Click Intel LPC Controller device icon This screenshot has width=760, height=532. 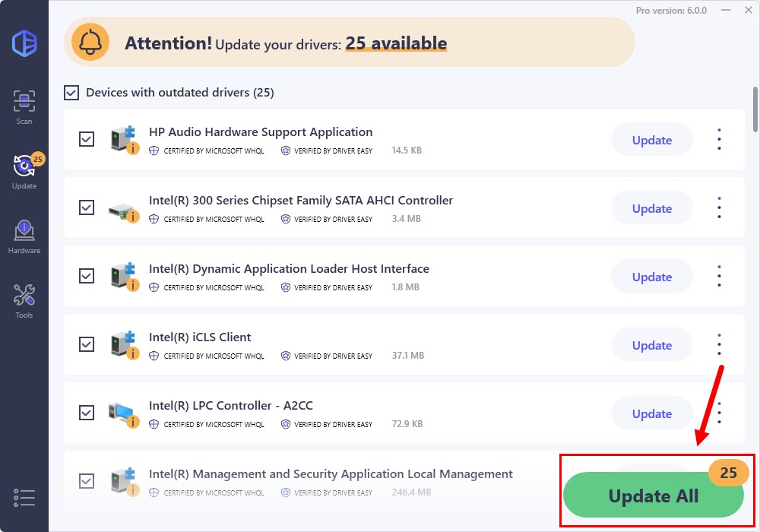[x=124, y=415]
